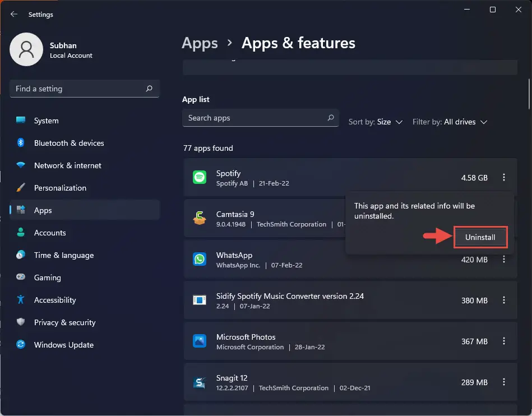Close the Settings window
This screenshot has height=416, width=532.
pos(519,10)
